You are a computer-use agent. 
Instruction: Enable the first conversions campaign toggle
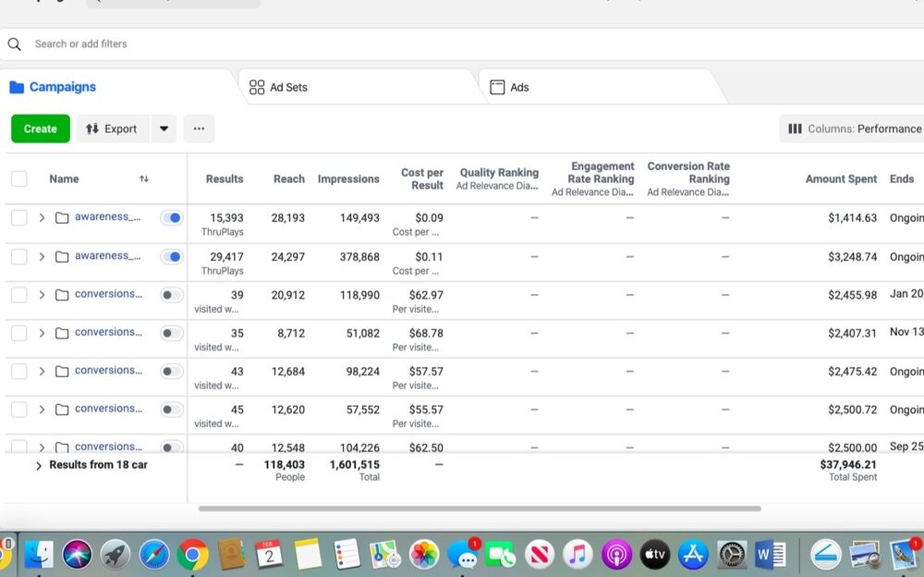click(x=172, y=295)
